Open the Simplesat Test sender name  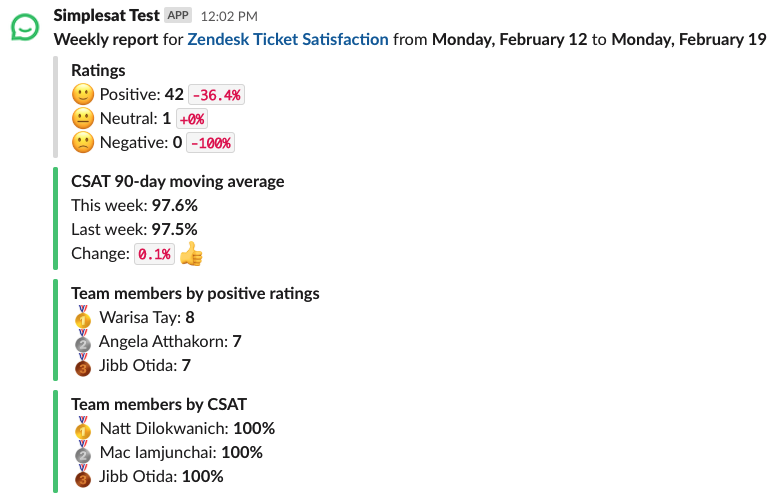[107, 15]
